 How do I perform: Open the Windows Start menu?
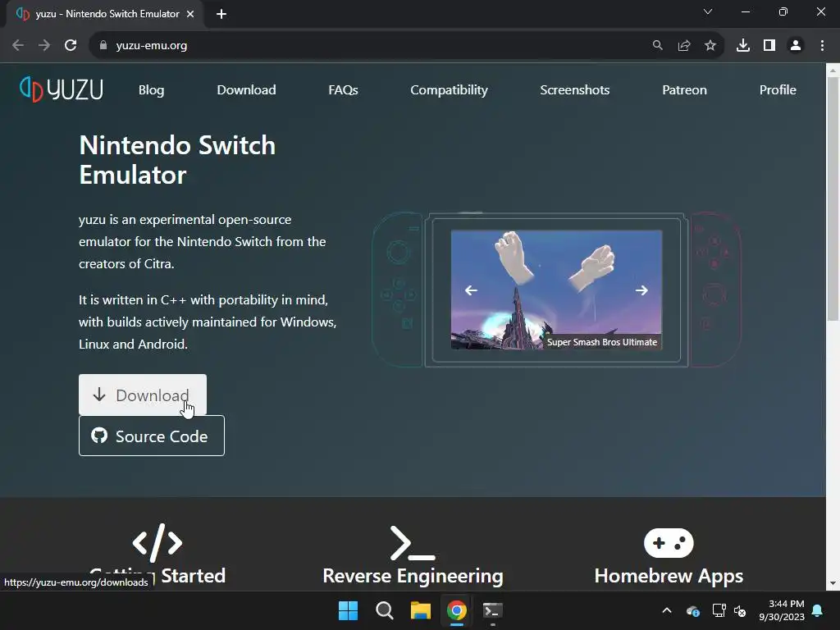tap(348, 610)
